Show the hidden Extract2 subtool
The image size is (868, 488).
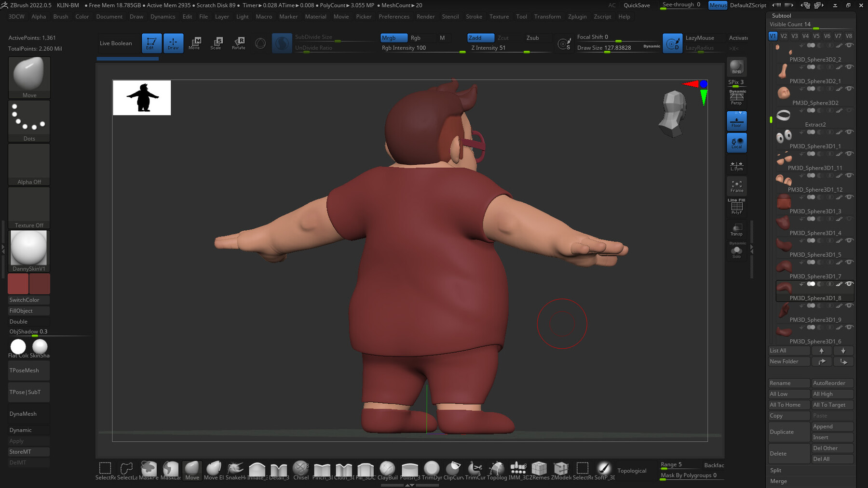tap(849, 110)
